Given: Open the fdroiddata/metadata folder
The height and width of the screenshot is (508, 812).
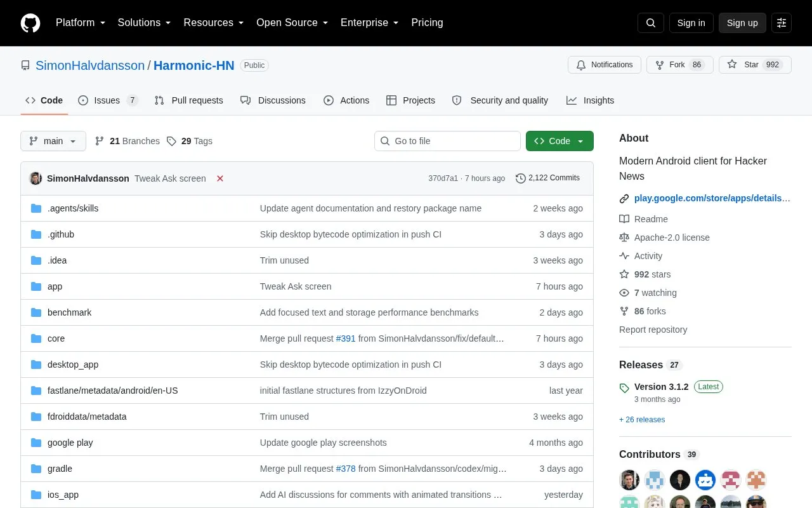Looking at the screenshot, I should tap(87, 417).
